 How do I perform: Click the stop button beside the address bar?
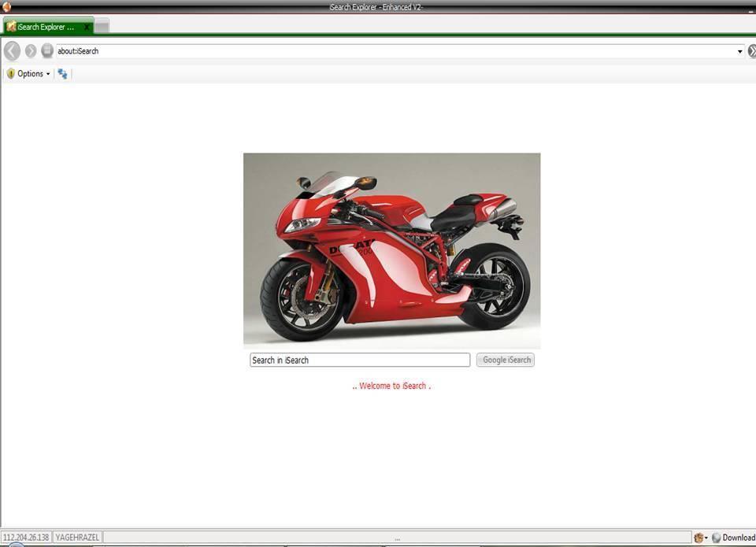[46, 50]
